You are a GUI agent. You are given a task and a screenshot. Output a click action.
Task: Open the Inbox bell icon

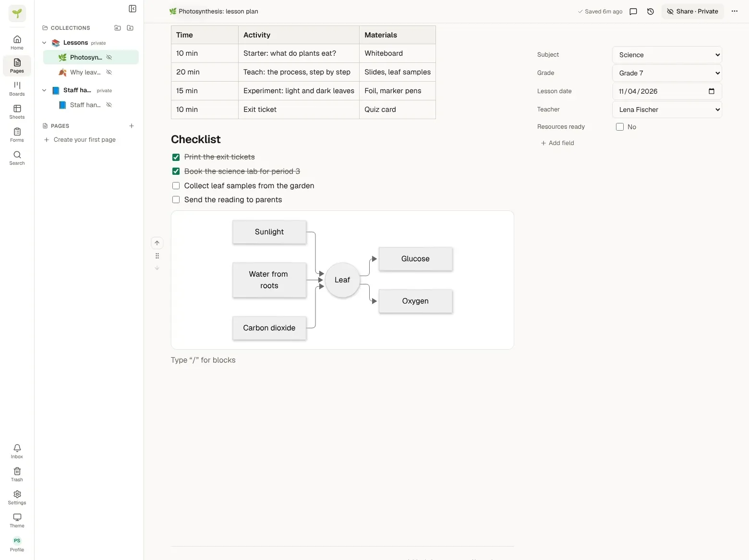click(17, 451)
